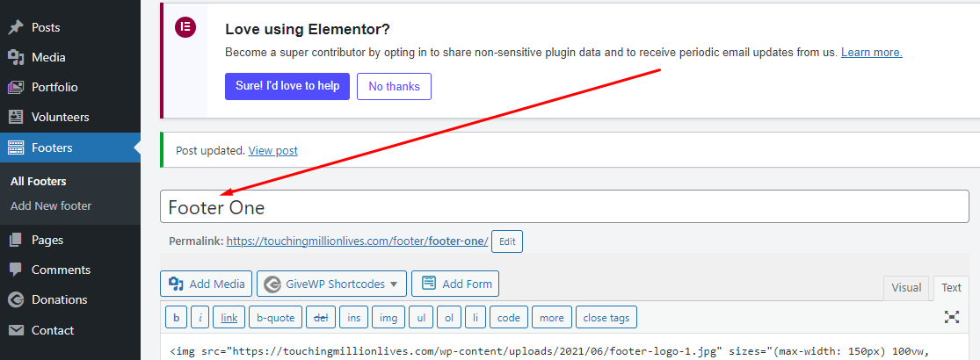Insert bold tag with b button
The image size is (980, 360).
177,318
